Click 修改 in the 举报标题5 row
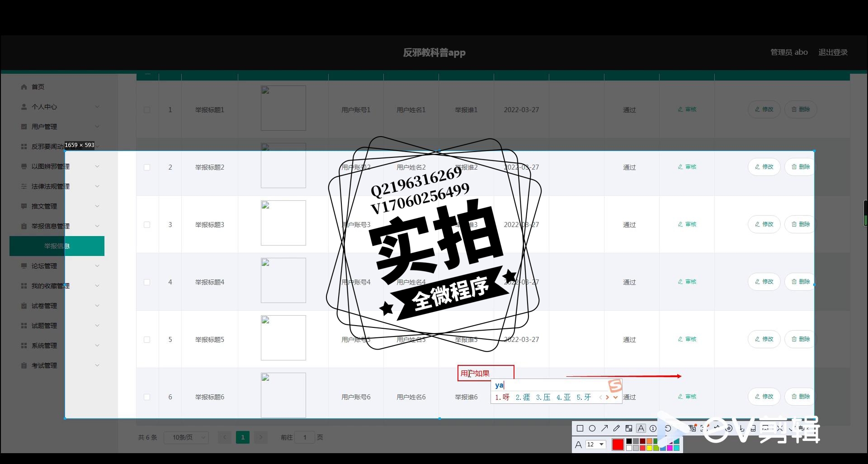 pos(764,339)
